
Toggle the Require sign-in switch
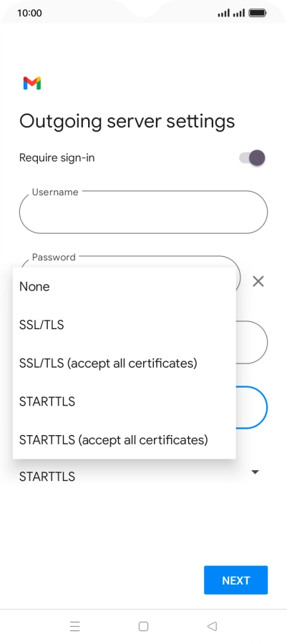(x=253, y=157)
